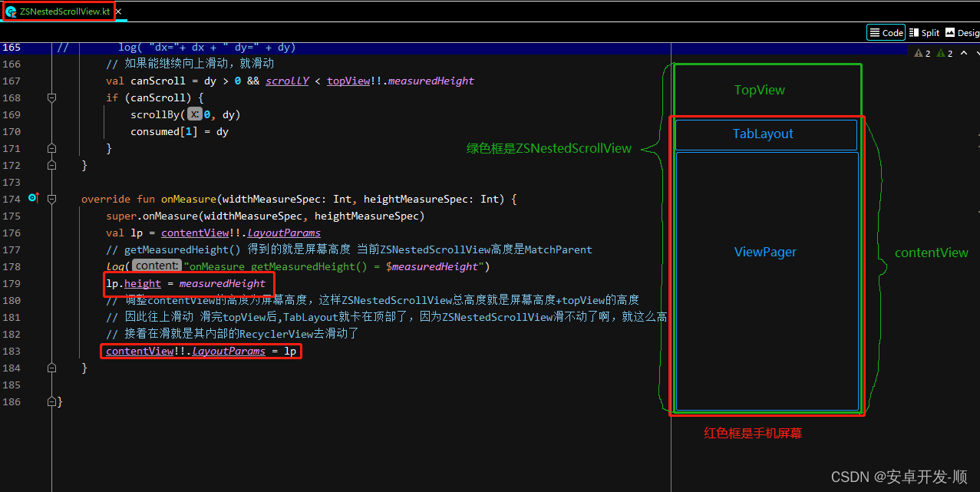Expand the folded region marker near line 184

[51, 367]
